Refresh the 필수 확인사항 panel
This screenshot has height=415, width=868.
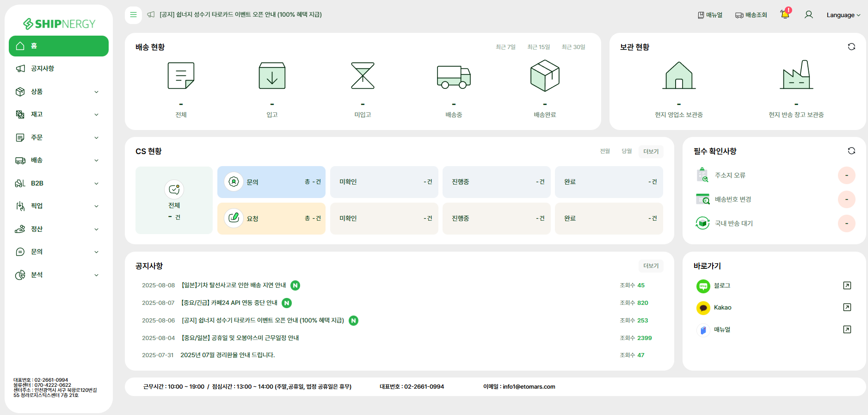tap(851, 151)
